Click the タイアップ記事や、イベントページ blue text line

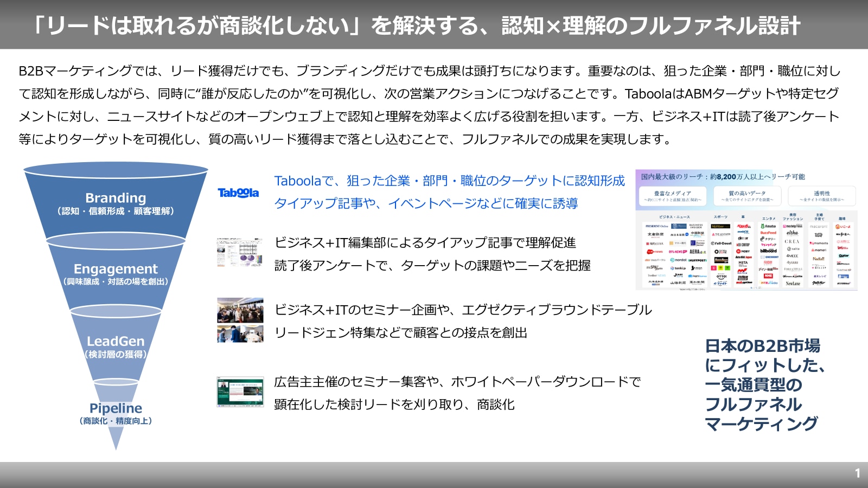click(426, 203)
